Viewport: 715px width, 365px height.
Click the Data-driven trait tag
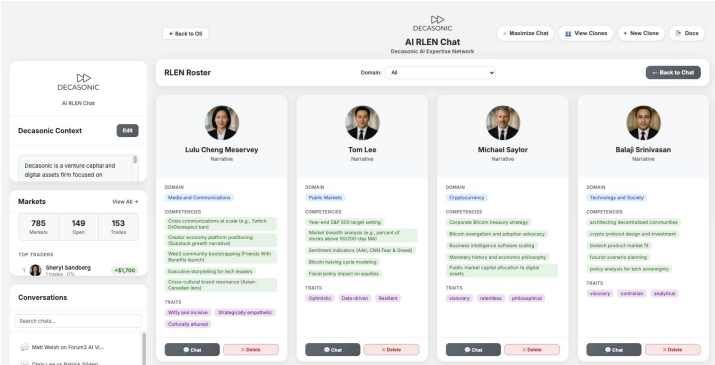click(x=354, y=298)
